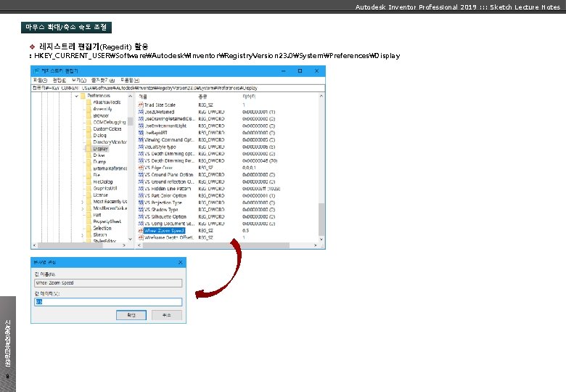
Task: Click the Wheel Zoom Speed string icon
Action: [141, 231]
